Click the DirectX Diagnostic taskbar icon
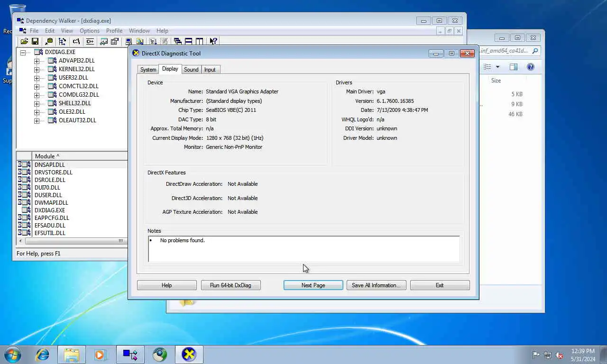 tap(189, 354)
